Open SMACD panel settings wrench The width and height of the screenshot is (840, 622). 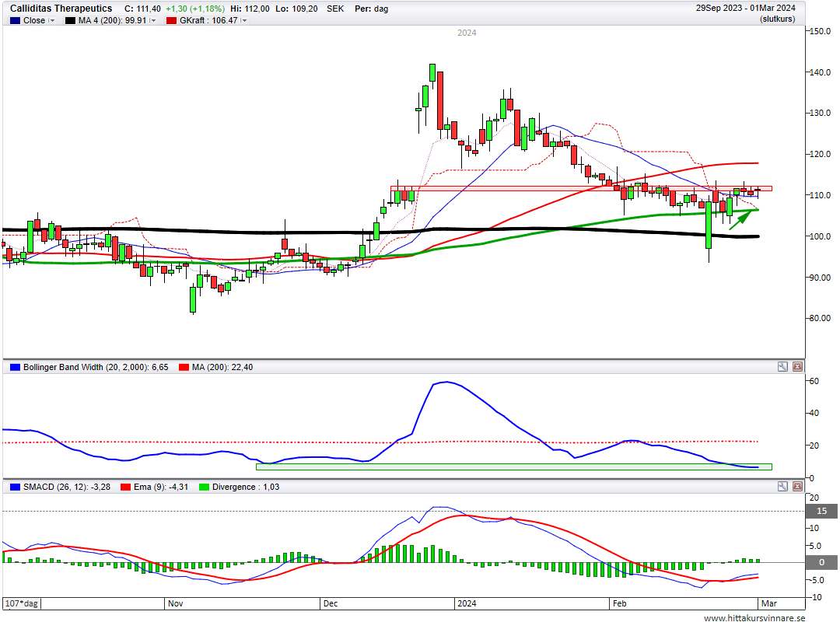[x=782, y=487]
